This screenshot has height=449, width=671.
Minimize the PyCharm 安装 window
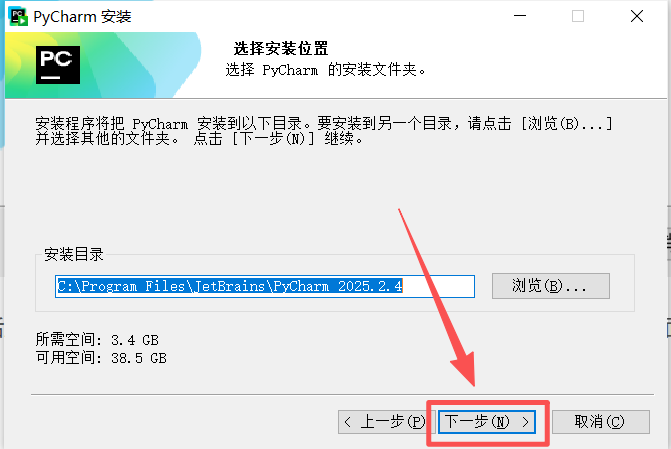pos(520,16)
